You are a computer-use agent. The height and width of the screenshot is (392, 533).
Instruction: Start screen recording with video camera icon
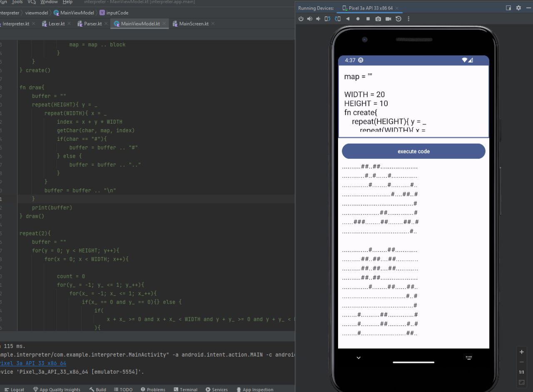388,19
